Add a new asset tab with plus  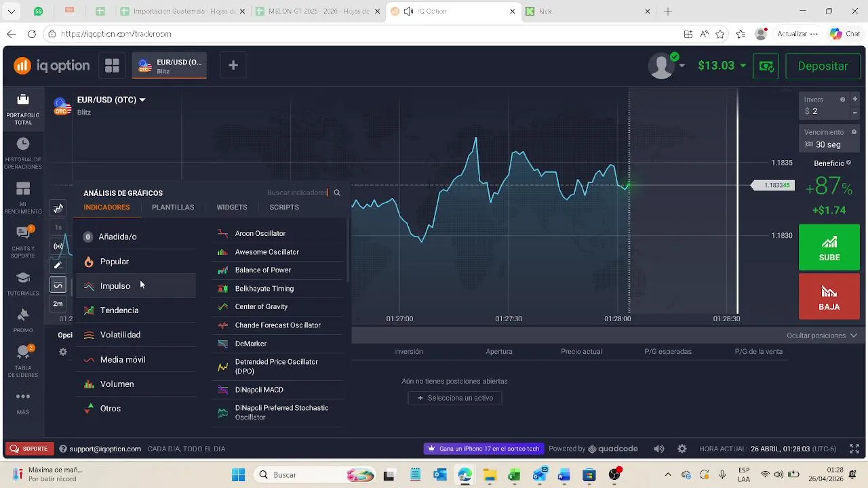click(x=233, y=65)
